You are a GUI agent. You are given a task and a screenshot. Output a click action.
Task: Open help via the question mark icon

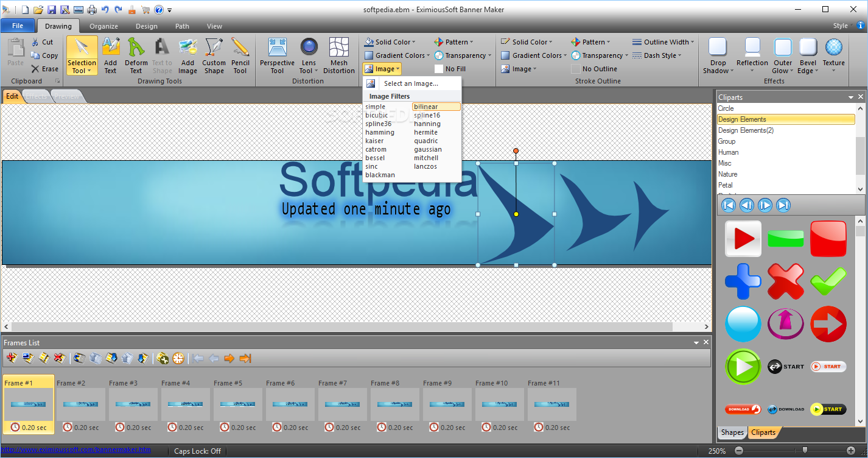pos(159,10)
